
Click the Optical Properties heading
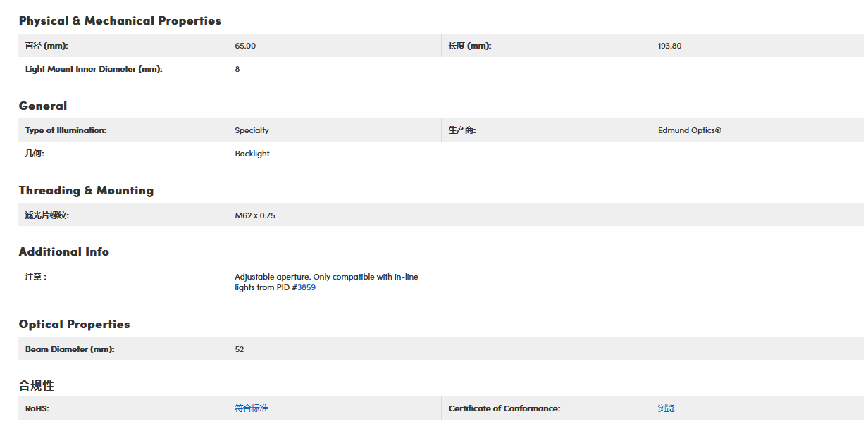click(x=74, y=325)
